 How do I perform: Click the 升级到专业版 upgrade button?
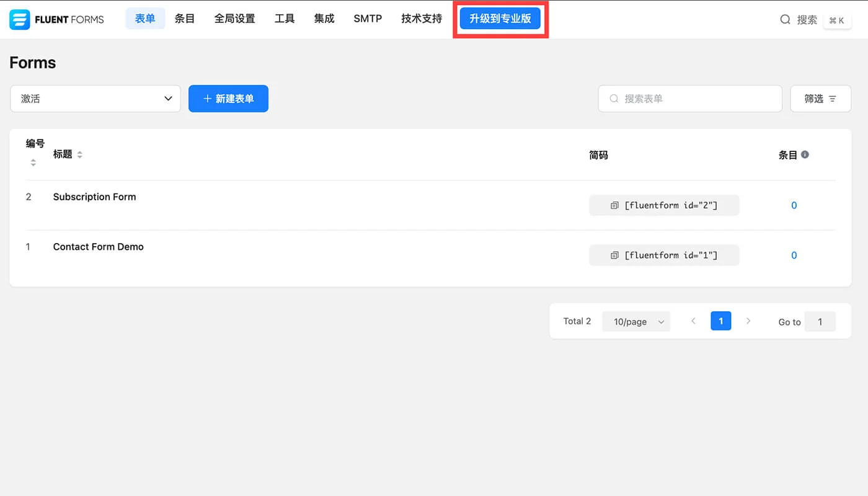pos(500,19)
